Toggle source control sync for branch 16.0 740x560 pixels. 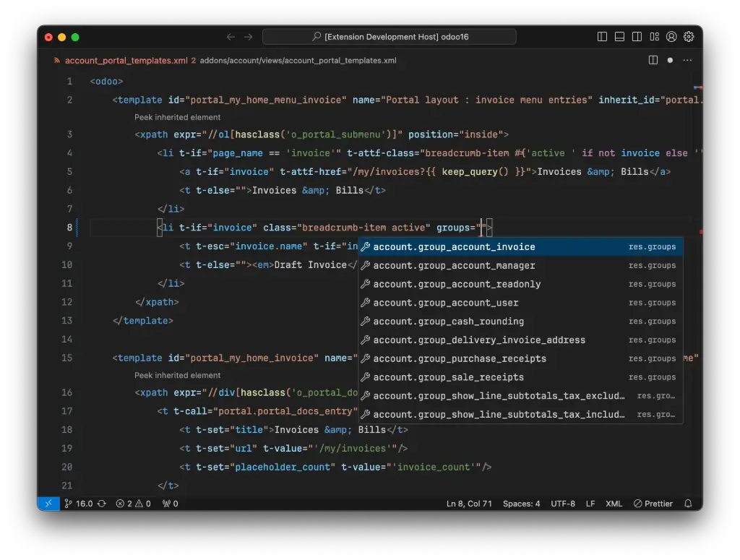(101, 504)
